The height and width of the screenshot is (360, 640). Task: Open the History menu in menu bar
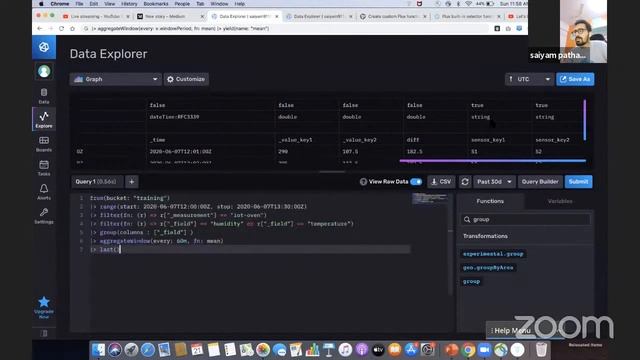click(129, 4)
